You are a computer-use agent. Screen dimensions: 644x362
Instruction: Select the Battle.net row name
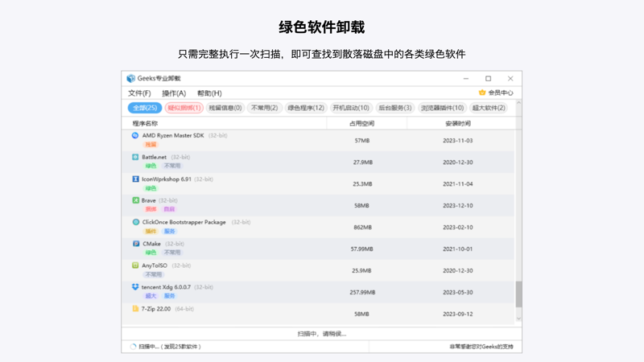click(x=154, y=157)
